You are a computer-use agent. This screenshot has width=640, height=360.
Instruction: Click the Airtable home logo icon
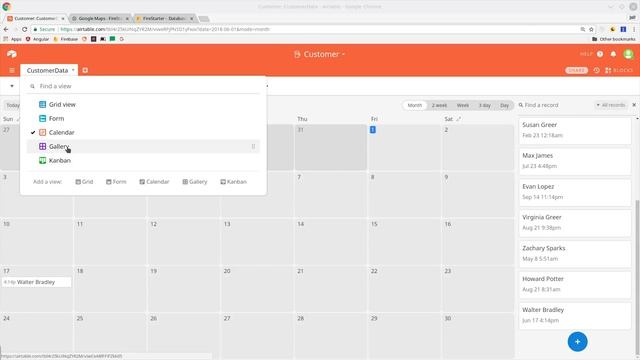coord(11,54)
